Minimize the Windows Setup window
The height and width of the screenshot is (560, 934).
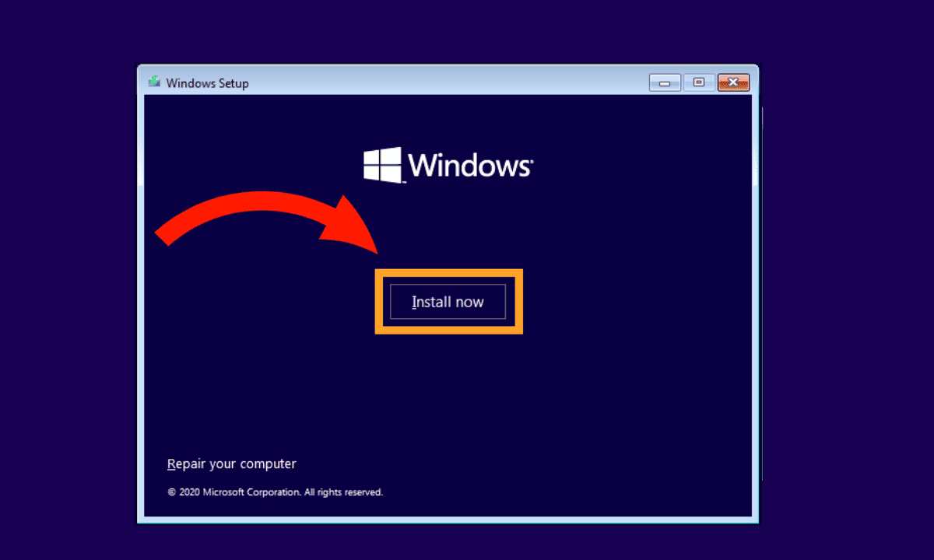665,82
